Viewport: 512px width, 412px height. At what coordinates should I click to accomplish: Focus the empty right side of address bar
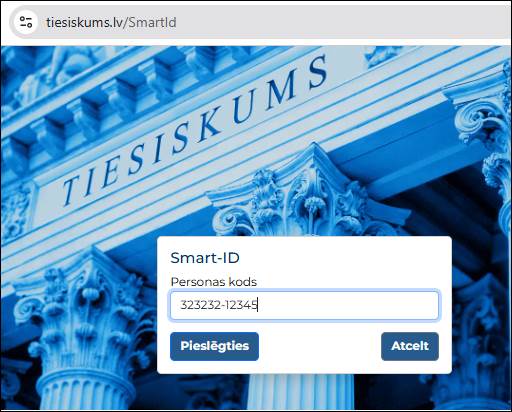point(343,22)
